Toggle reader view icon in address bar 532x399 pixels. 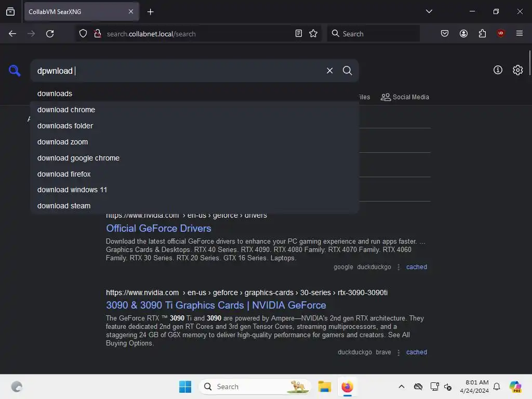pyautogui.click(x=299, y=34)
